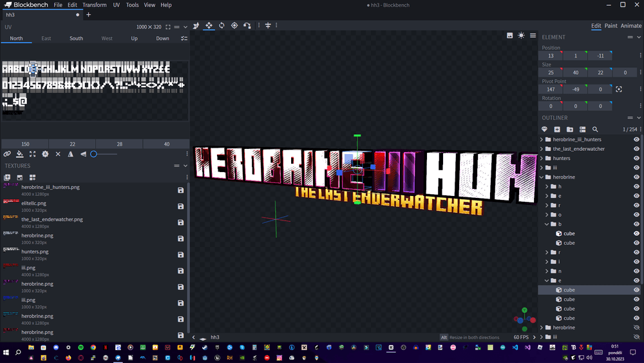Collapse the Textures panel
Image resolution: width=644 pixels, height=363 pixels.
(185, 166)
